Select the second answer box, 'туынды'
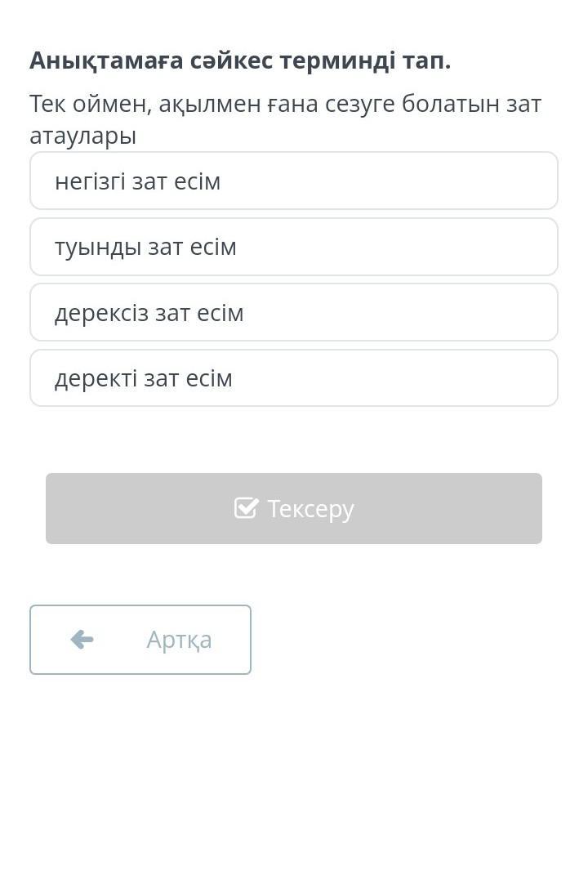The width and height of the screenshot is (588, 884). point(294,247)
